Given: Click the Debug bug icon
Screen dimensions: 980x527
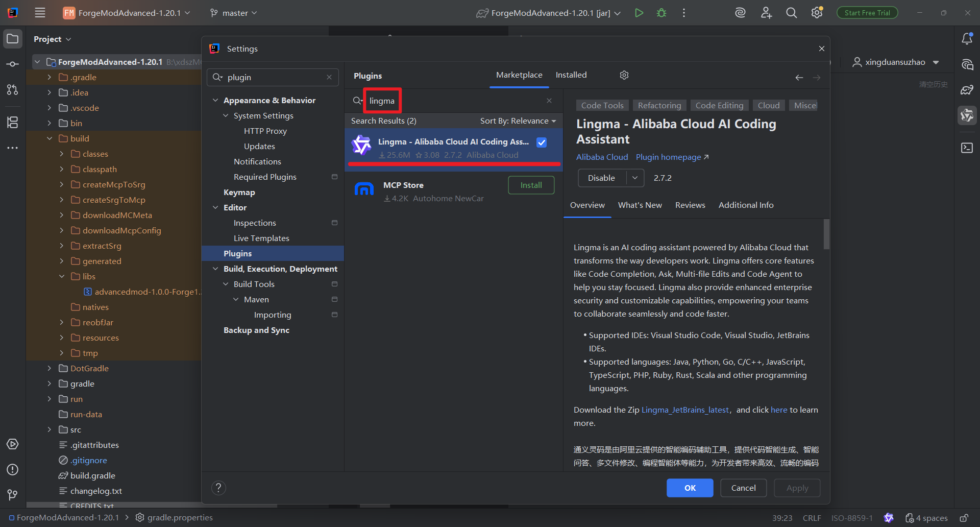Looking at the screenshot, I should click(x=661, y=13).
